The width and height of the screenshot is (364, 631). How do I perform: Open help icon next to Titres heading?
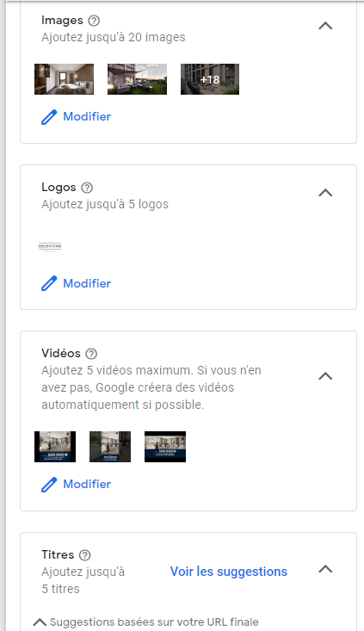click(x=85, y=555)
